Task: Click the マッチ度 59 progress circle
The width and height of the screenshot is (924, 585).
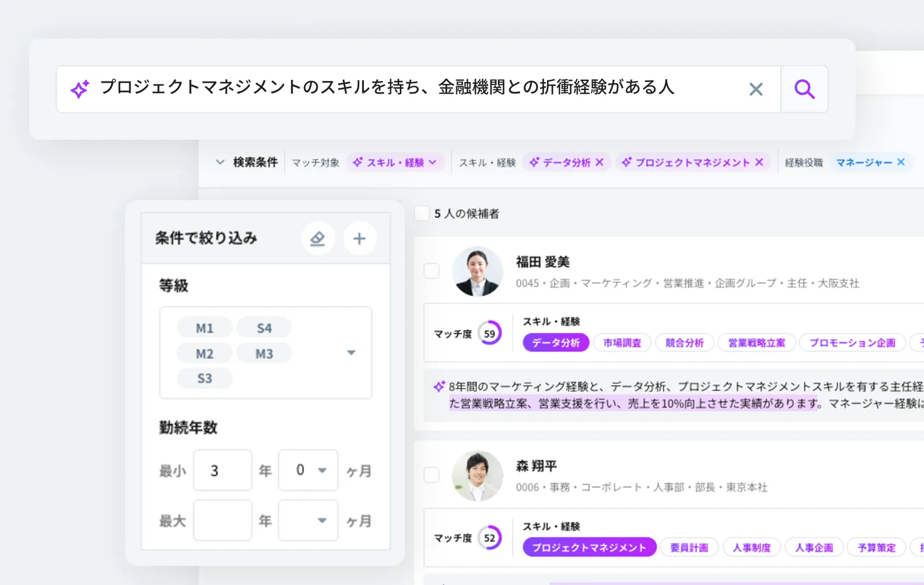Action: point(489,332)
